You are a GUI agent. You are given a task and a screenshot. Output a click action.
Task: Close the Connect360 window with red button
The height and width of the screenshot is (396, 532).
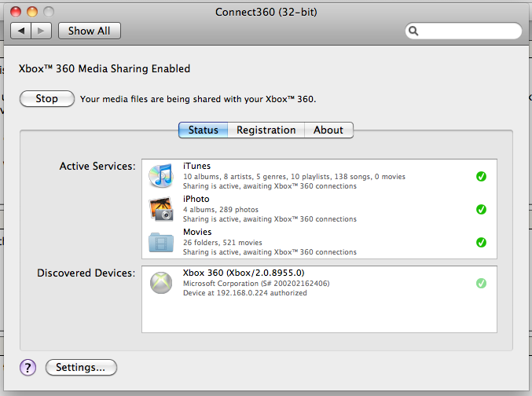point(16,12)
